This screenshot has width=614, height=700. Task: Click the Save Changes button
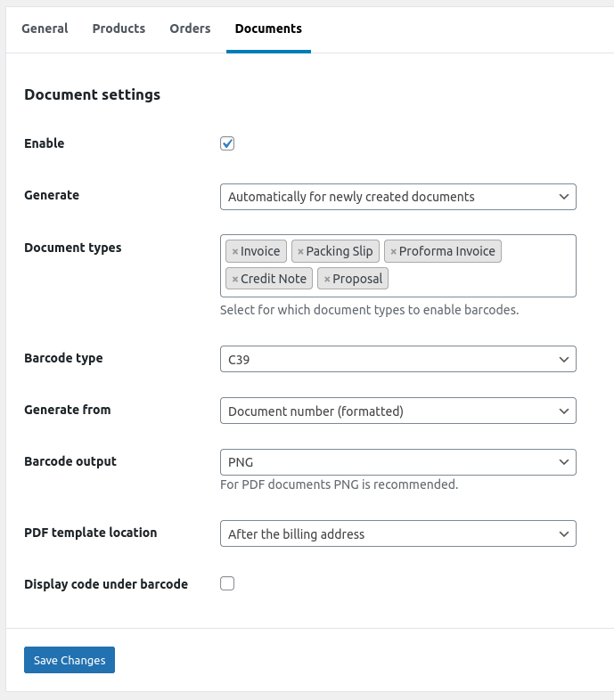tap(70, 660)
